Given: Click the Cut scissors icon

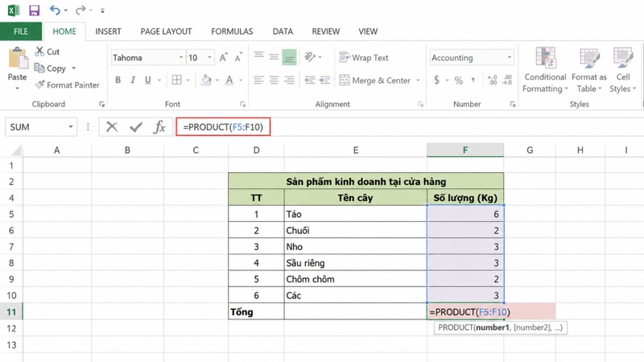Looking at the screenshot, I should 39,51.
